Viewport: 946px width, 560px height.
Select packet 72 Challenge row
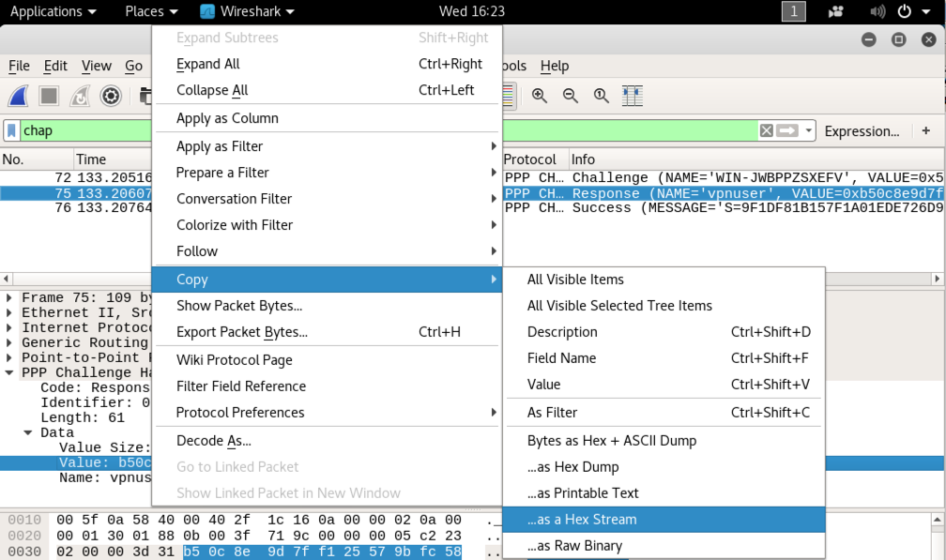pyautogui.click(x=473, y=178)
